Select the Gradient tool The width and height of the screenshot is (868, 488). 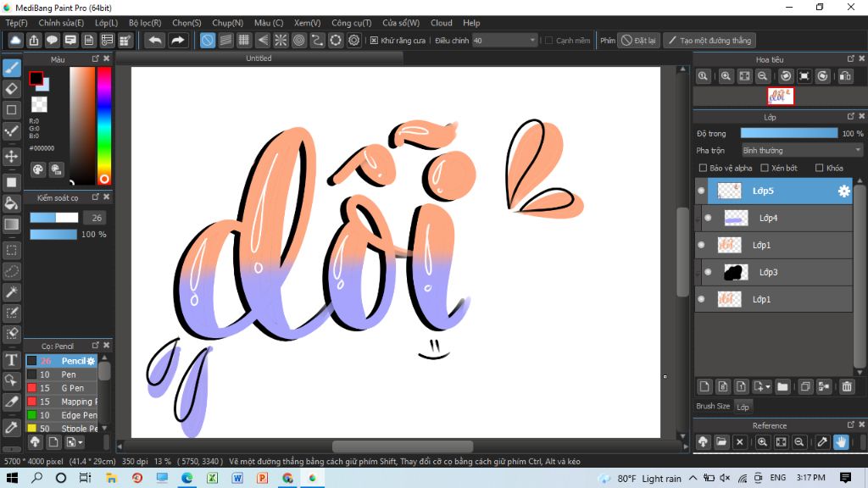tap(12, 224)
